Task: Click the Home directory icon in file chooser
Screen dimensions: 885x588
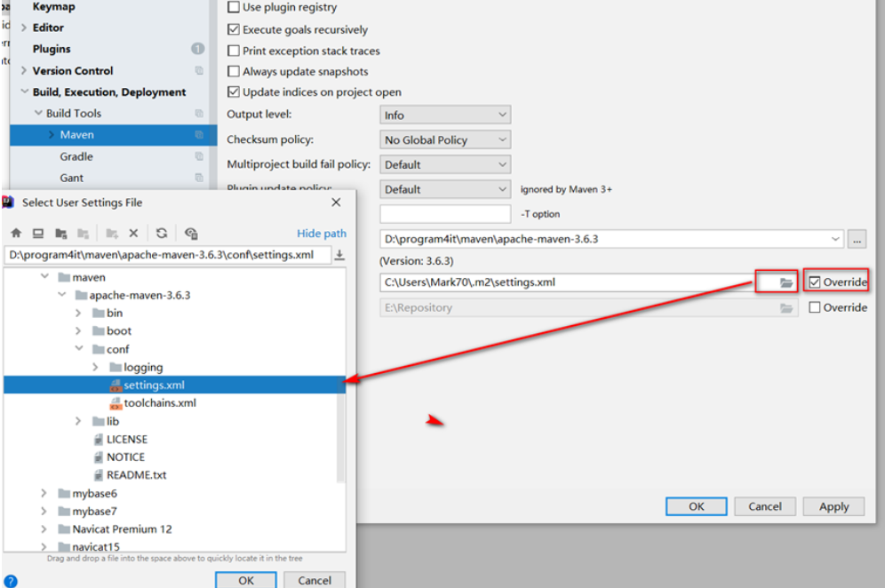Action: pyautogui.click(x=16, y=233)
